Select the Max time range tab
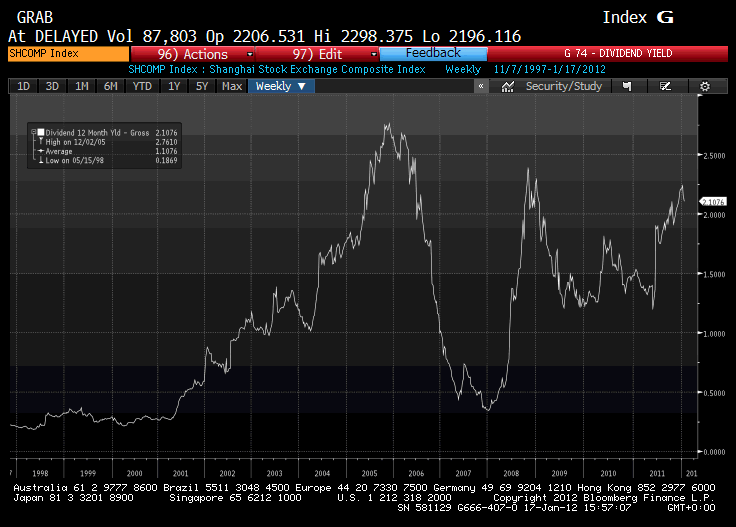 pyautogui.click(x=232, y=86)
